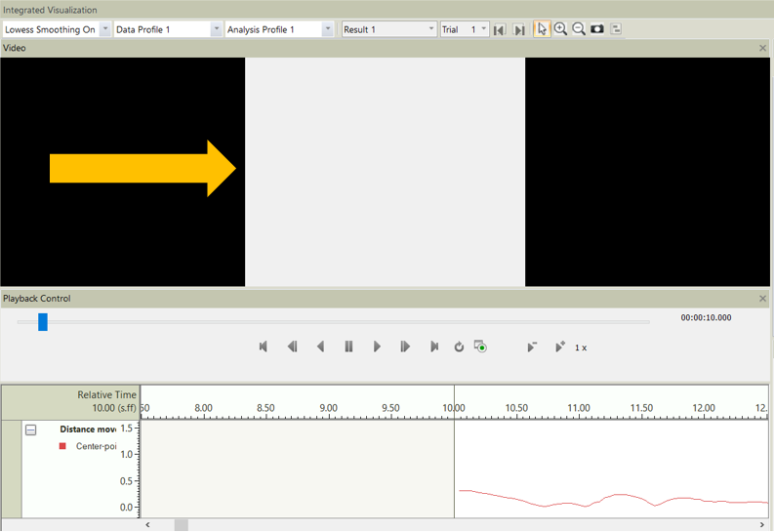Close the Playback Control panel
Image resolution: width=774 pixels, height=532 pixels.
(x=762, y=299)
